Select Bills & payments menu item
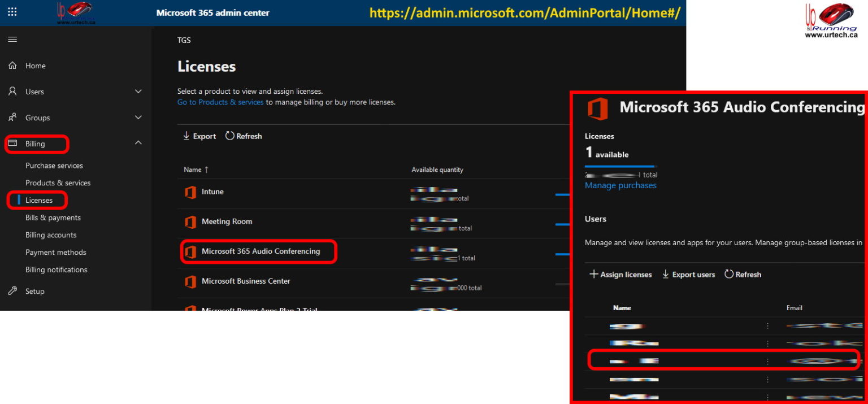 click(53, 218)
